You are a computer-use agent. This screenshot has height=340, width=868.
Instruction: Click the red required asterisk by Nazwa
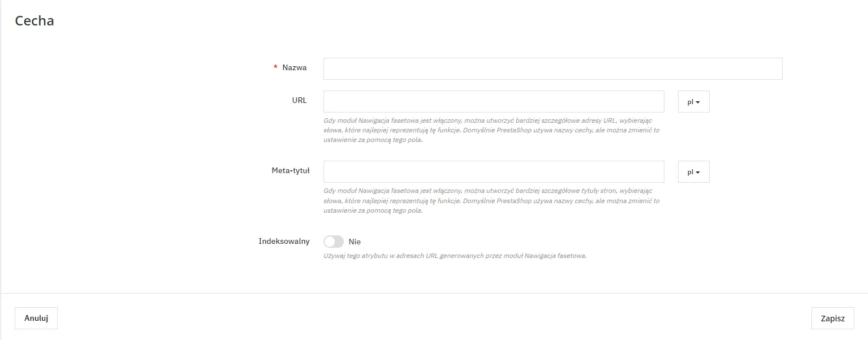[275, 68]
